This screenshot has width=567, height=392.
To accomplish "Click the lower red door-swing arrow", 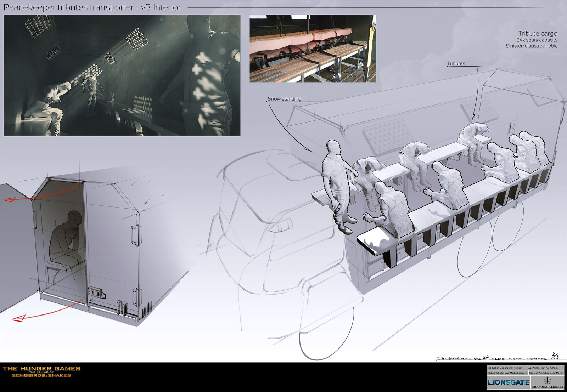I will 48,312.
